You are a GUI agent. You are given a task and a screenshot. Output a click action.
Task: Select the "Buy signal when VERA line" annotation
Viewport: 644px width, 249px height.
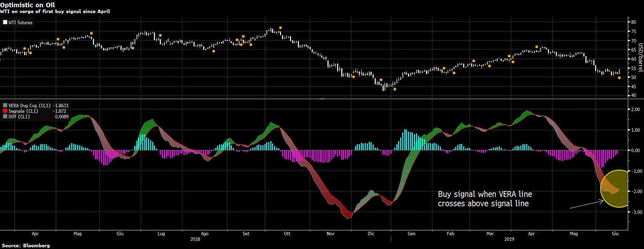point(485,195)
